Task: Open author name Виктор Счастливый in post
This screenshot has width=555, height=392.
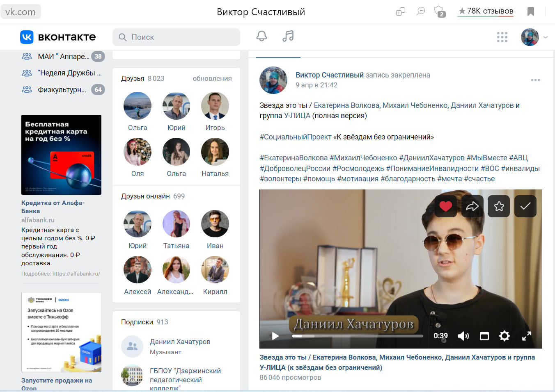Action: [x=330, y=75]
